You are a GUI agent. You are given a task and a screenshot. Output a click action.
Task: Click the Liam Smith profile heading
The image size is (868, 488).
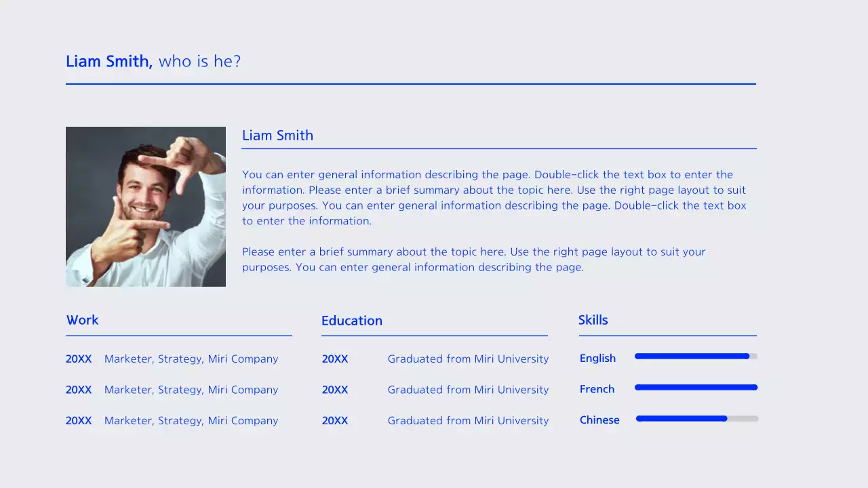(x=277, y=136)
